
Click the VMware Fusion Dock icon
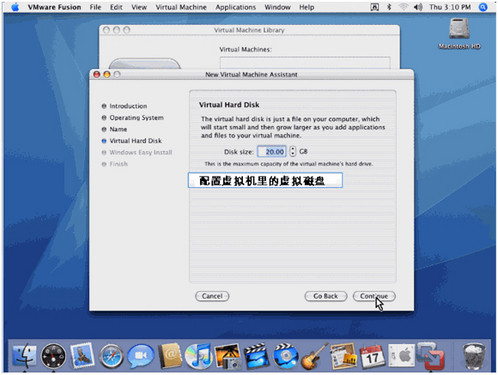[430, 356]
